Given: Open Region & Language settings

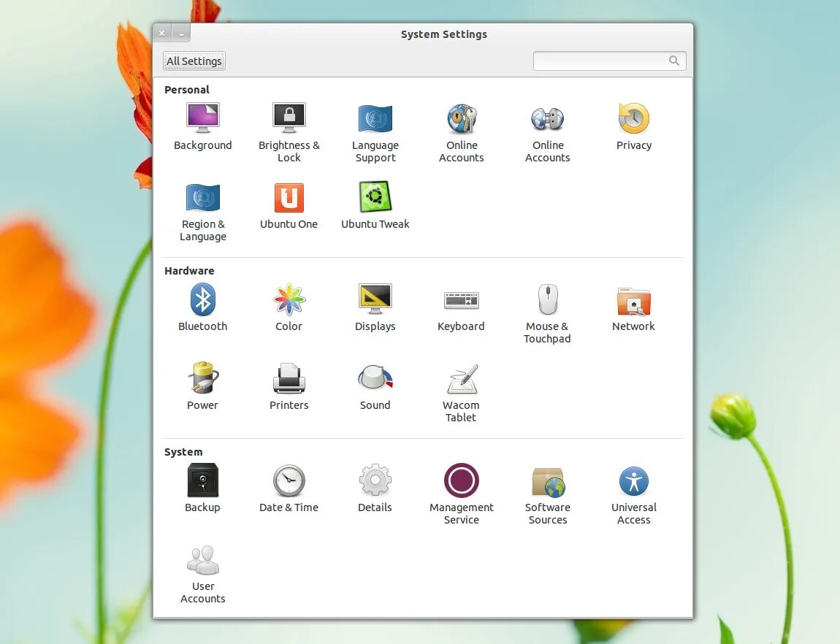Looking at the screenshot, I should (x=202, y=197).
